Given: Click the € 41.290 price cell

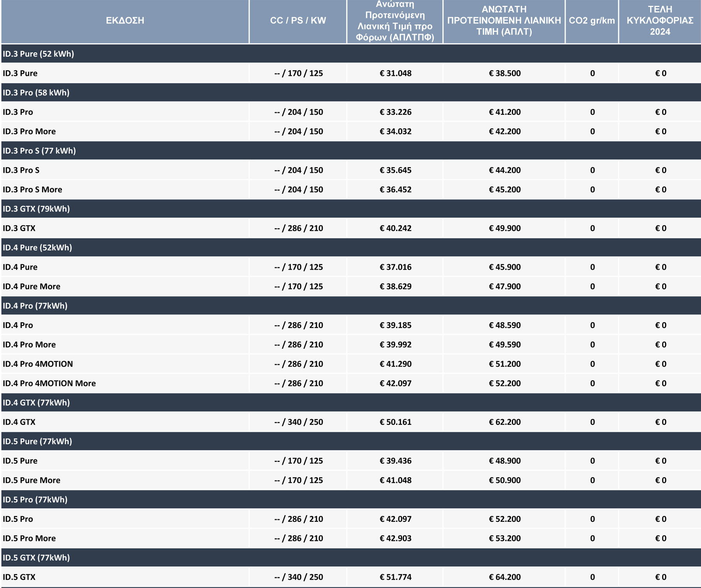Looking at the screenshot, I should pos(395,364).
